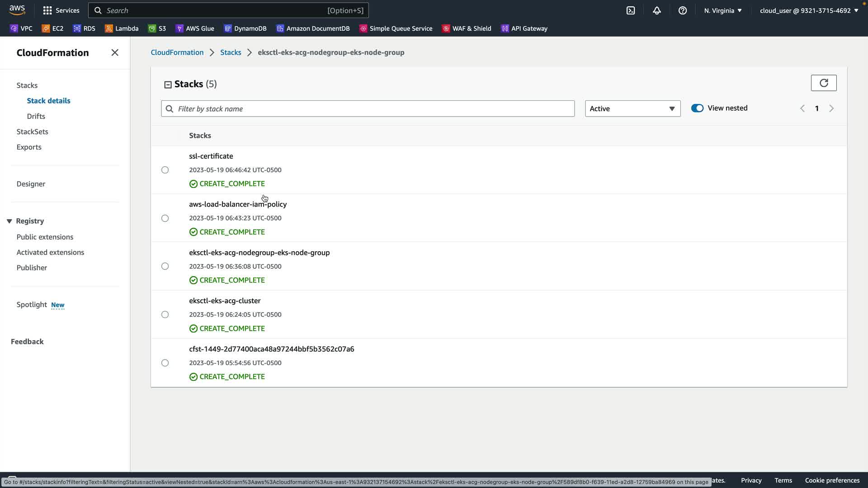Open the CloudShell terminal icon
Screen dimensions: 868x488
click(631, 10)
